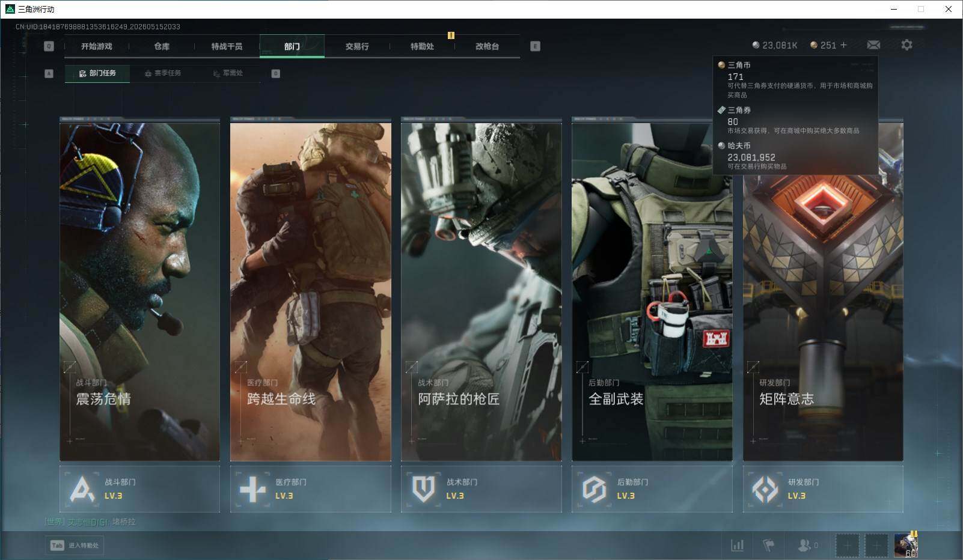Image resolution: width=963 pixels, height=560 pixels.
Task: Click the plus to add 三角币
Action: tap(843, 45)
